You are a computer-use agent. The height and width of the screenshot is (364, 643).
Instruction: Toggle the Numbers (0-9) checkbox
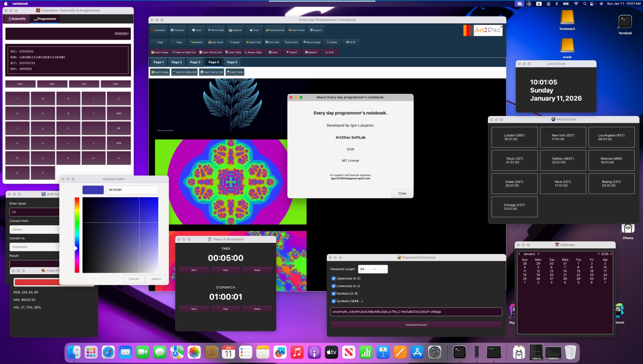click(x=334, y=294)
